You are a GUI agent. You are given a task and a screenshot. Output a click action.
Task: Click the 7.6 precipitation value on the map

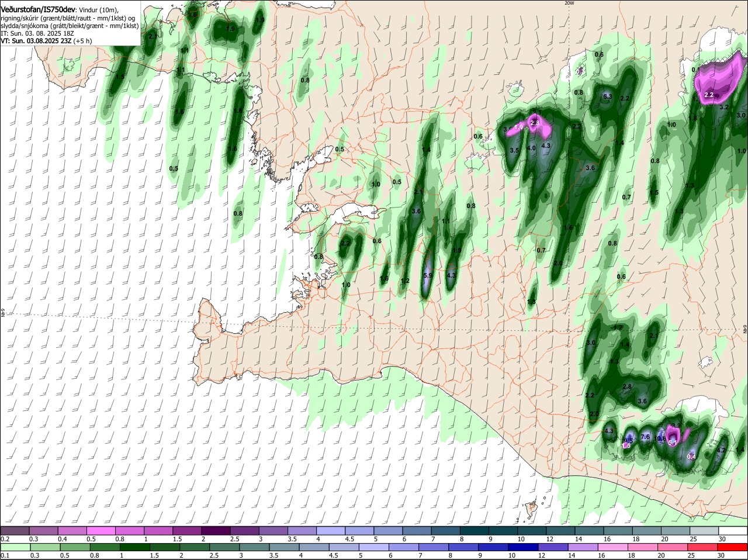tap(645, 437)
